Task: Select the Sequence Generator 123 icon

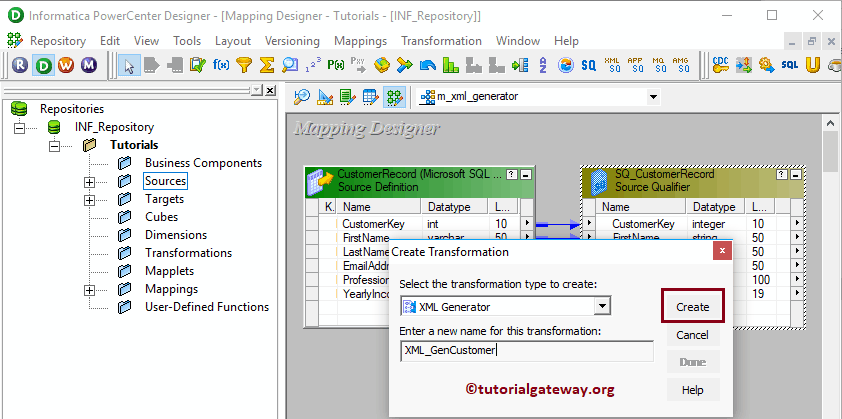Action: click(x=313, y=66)
